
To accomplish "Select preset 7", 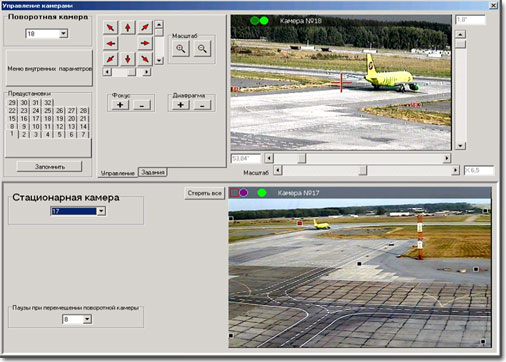I will pyautogui.click(x=83, y=135).
